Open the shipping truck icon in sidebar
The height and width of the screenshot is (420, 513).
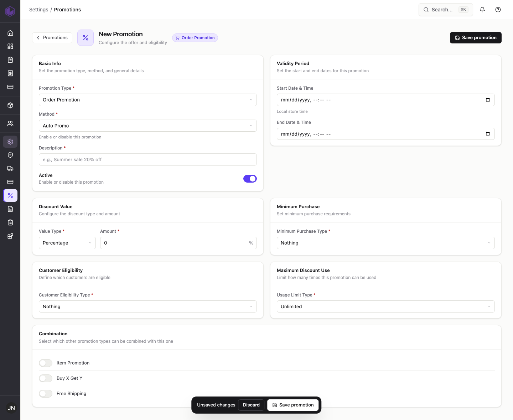click(x=10, y=168)
